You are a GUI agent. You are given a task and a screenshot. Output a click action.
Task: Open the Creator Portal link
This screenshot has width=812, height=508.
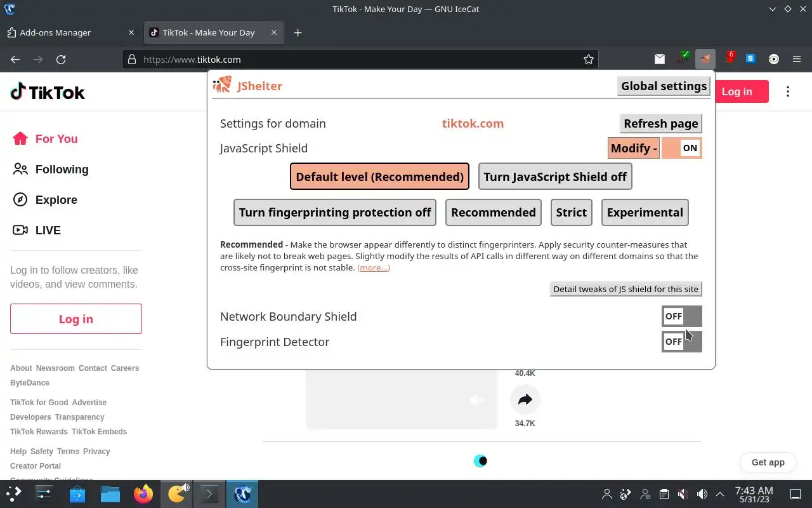pos(36,466)
